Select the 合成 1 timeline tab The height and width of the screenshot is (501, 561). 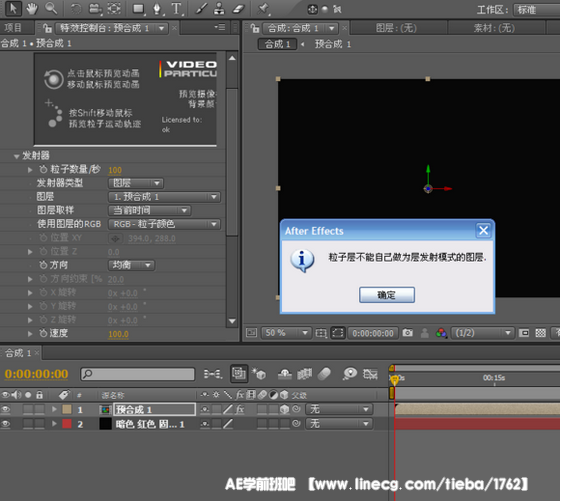tap(18, 353)
